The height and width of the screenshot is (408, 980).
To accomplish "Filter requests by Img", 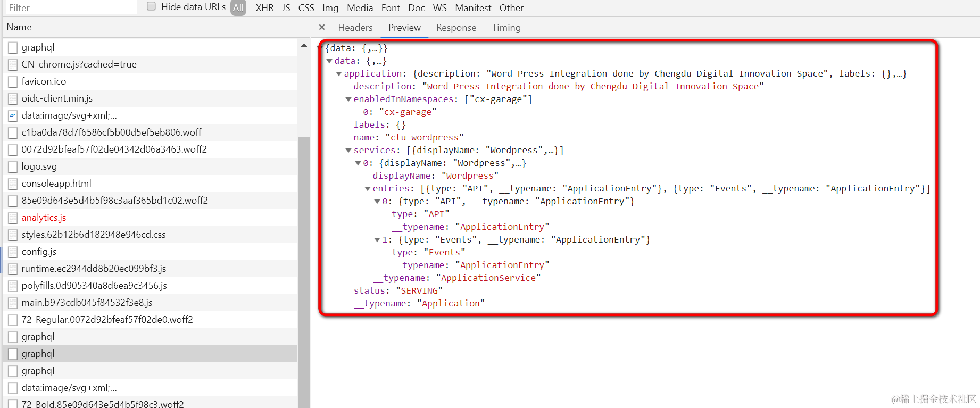I will click(330, 7).
